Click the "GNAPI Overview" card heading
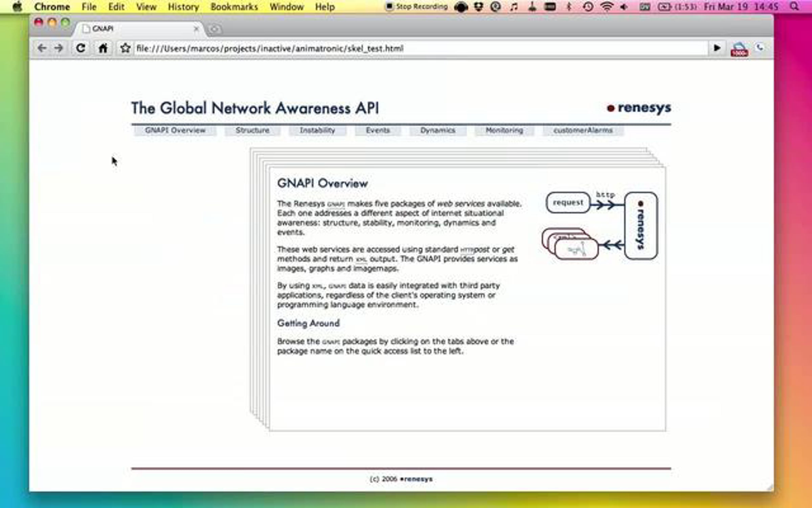 [x=322, y=183]
